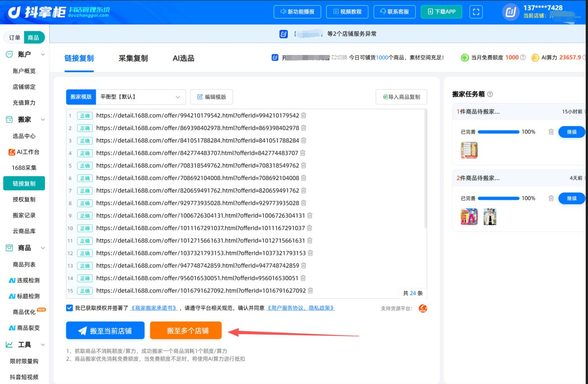This screenshot has height=384, width=588.
Task: Click 切换 to switch store
Action: (x=339, y=58)
